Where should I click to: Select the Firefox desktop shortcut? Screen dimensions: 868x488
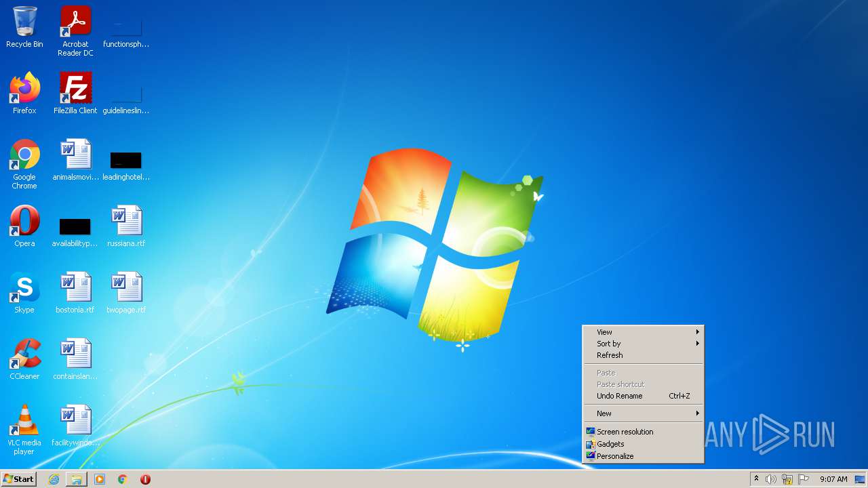(24, 94)
